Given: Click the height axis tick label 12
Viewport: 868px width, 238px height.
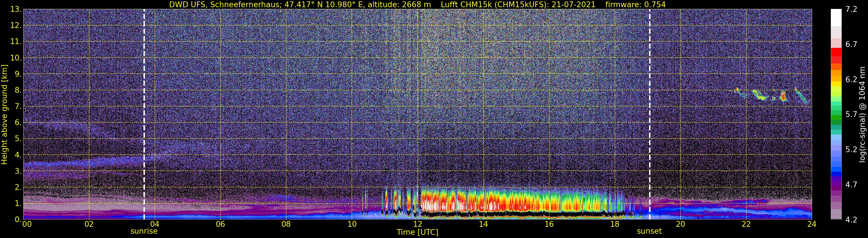Looking at the screenshot, I should (16, 26).
